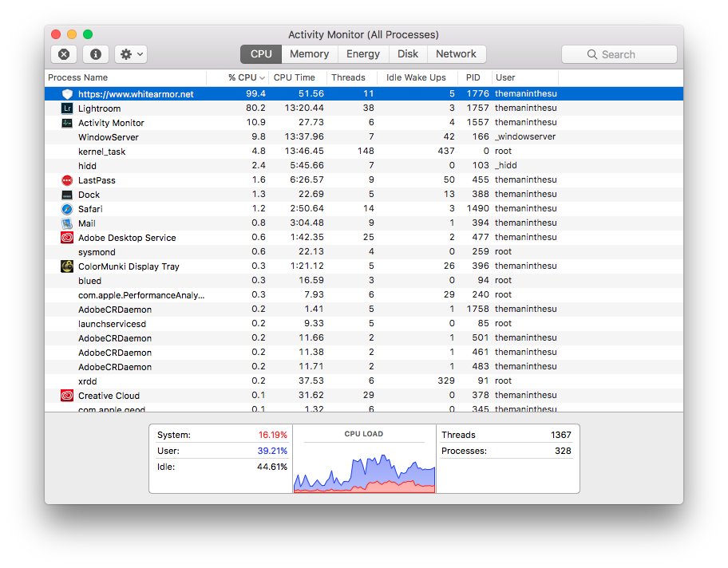Open the Network tab
The image size is (728, 568).
tap(456, 54)
